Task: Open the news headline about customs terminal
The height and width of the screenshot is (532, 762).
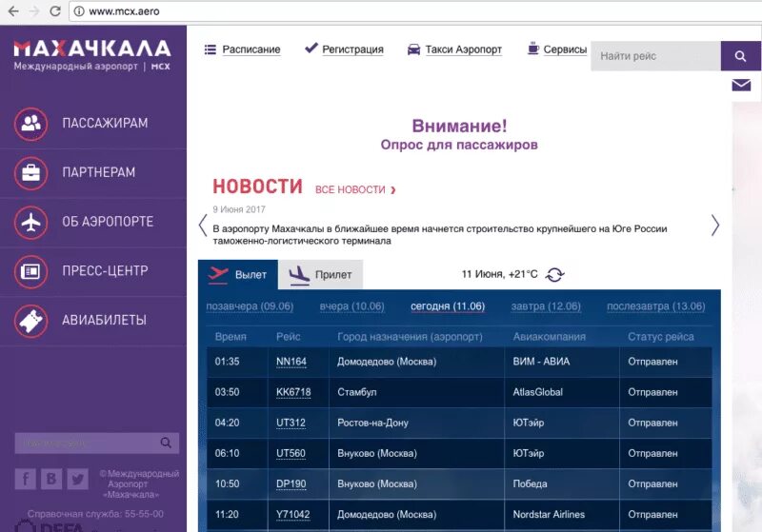Action: [x=440, y=235]
